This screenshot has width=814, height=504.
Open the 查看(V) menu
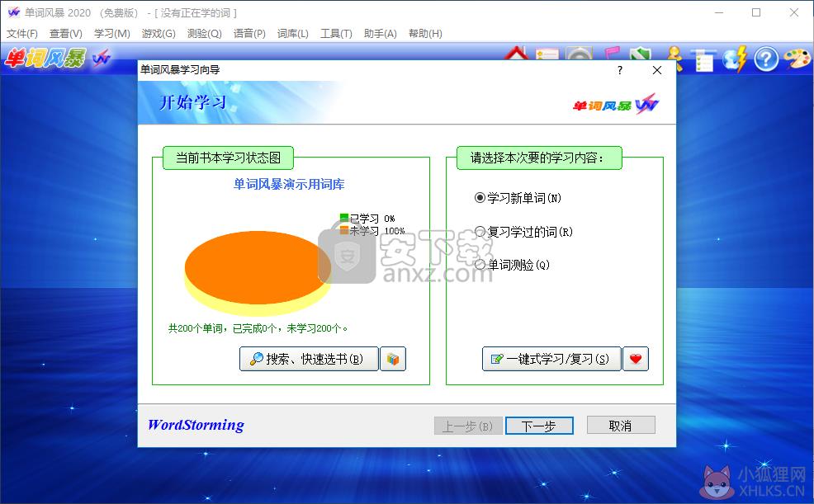tap(66, 34)
